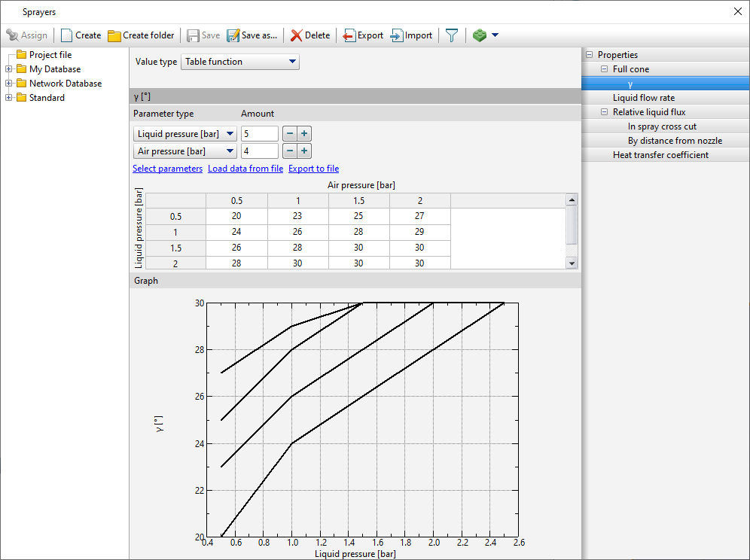The width and height of the screenshot is (750, 560).
Task: Click the Create folder icon
Action: [114, 35]
